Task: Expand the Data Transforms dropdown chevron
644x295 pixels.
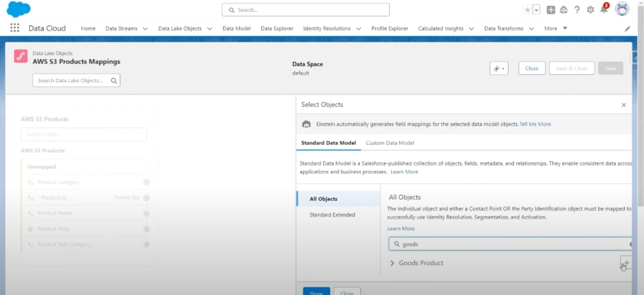Action: tap(531, 29)
